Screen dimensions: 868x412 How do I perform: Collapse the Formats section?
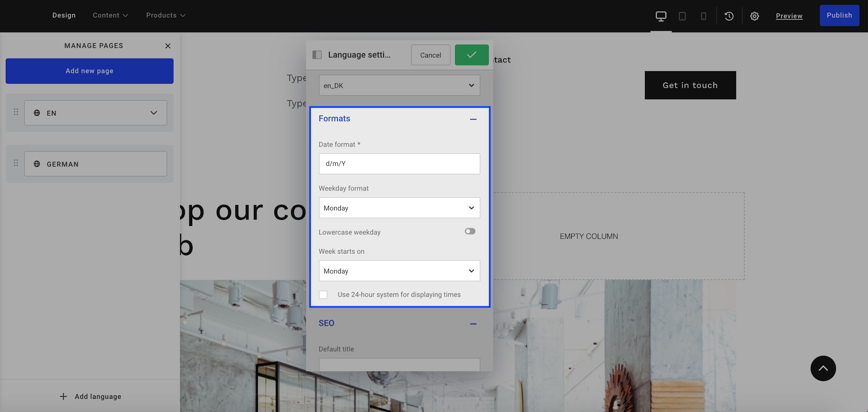473,119
